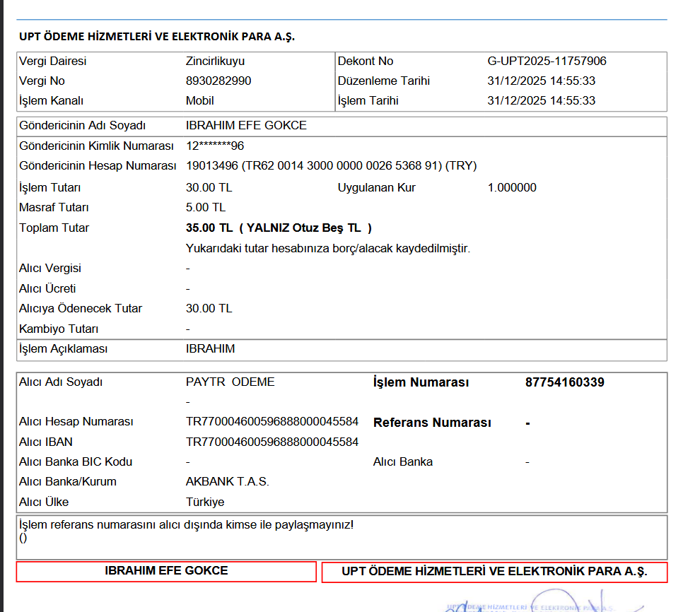This screenshot has width=700, height=612.
Task: Click the red-bordered box 'IBRAHIM EFE GOKCE'
Action: click(x=166, y=572)
